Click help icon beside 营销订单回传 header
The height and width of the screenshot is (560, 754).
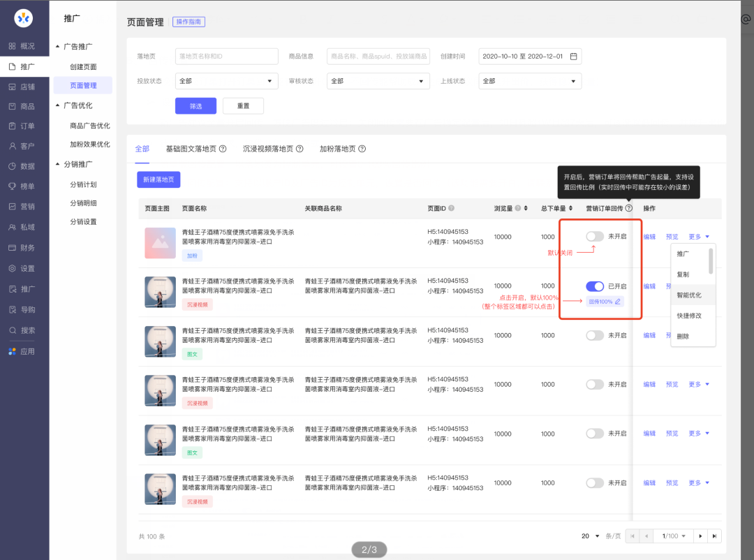tap(628, 208)
